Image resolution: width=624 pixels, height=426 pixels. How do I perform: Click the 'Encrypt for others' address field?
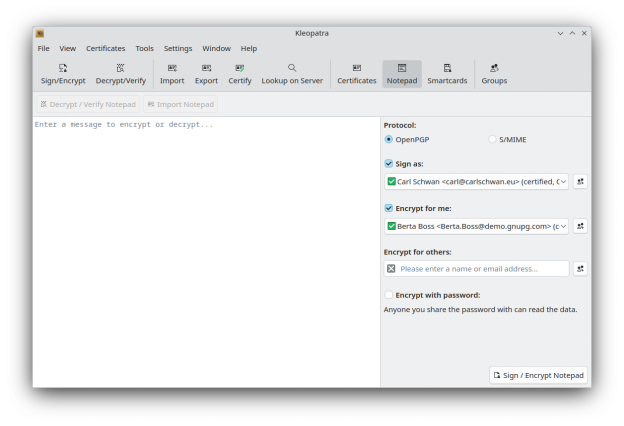482,269
